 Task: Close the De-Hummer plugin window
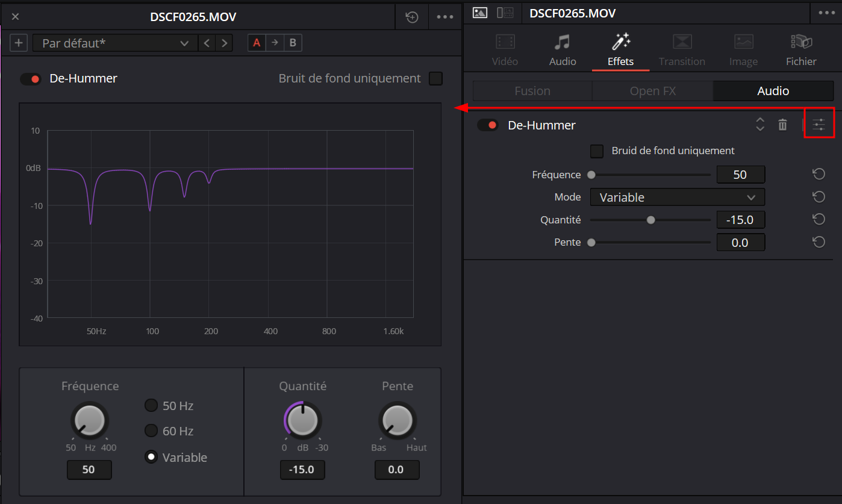16,17
